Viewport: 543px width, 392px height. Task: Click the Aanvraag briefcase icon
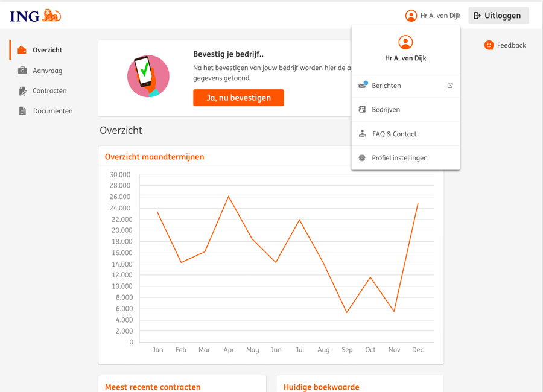22,71
